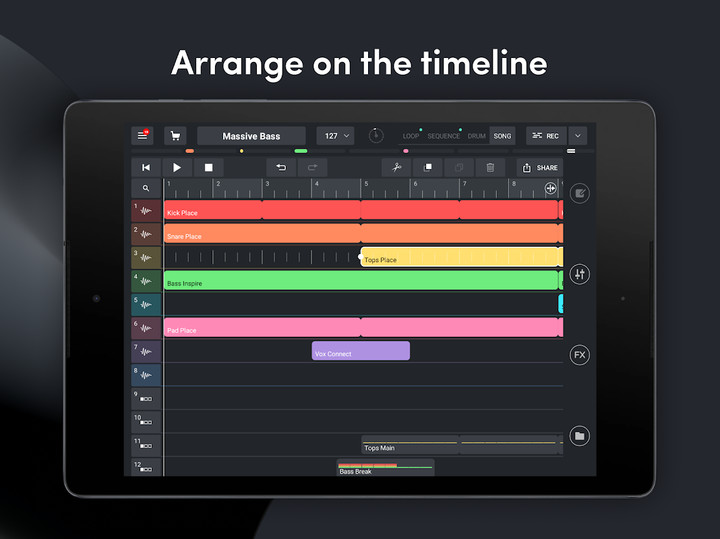
Task: Toggle the metronome icon
Action: tap(375, 136)
